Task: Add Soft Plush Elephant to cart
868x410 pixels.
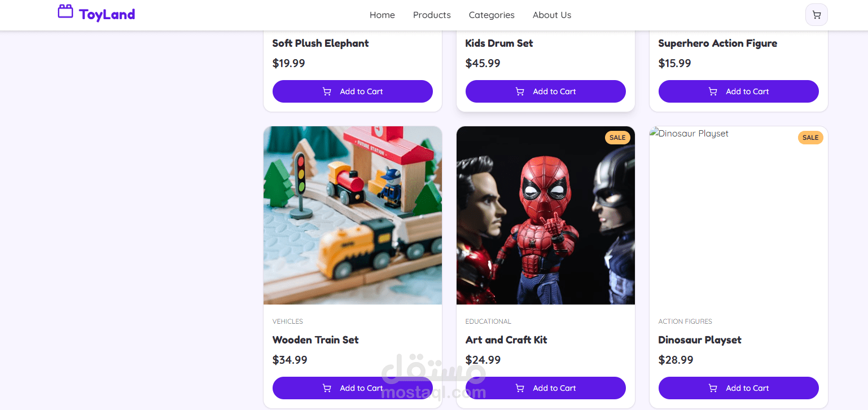Action: [353, 91]
